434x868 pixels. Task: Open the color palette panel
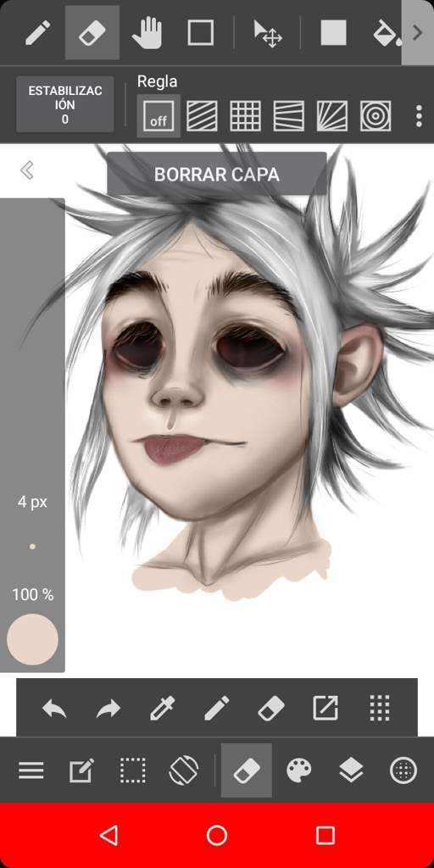point(299,770)
